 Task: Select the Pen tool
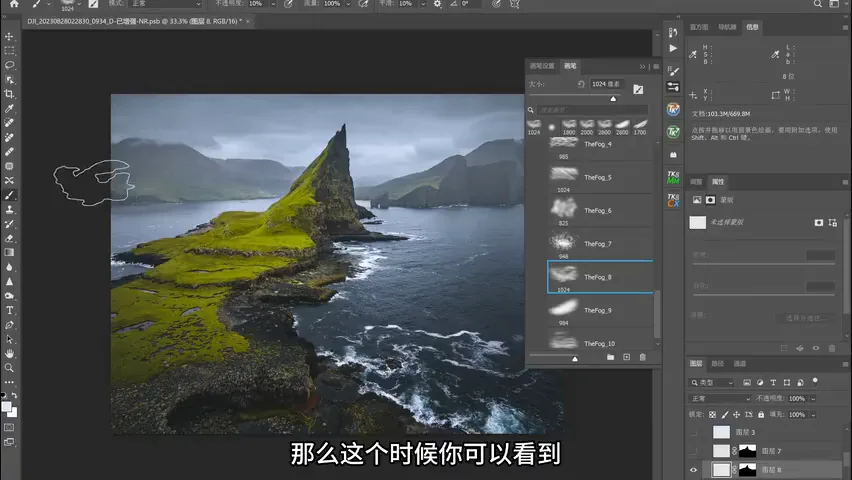tap(9, 325)
